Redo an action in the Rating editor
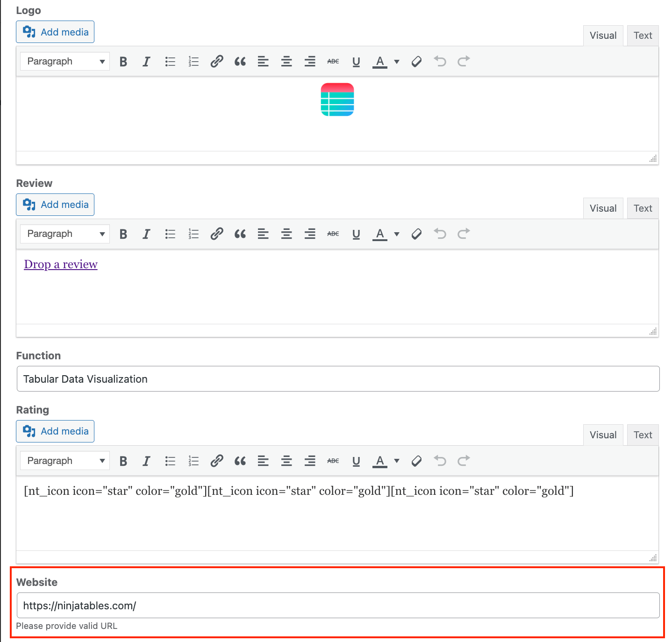 463,461
